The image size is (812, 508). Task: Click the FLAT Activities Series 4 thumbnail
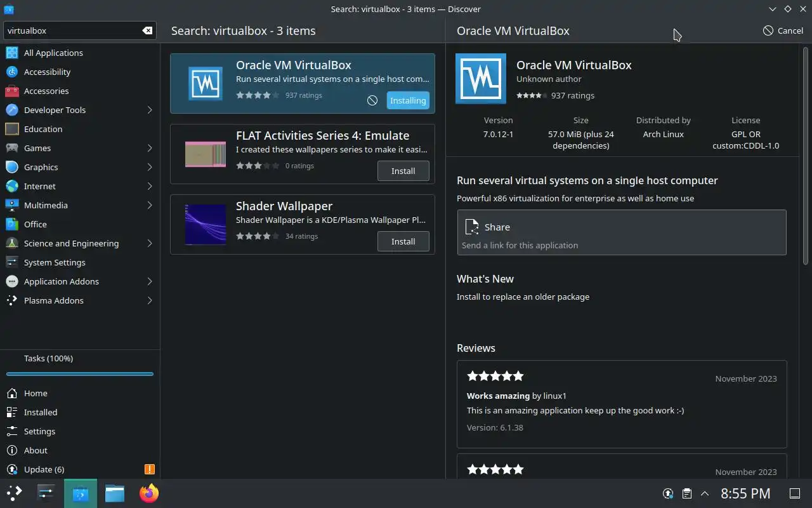206,154
